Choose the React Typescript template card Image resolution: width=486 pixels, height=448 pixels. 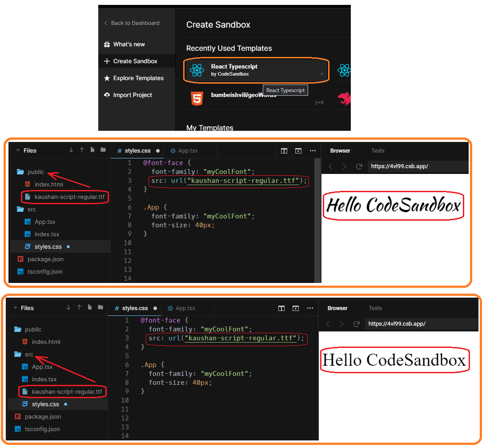click(256, 70)
